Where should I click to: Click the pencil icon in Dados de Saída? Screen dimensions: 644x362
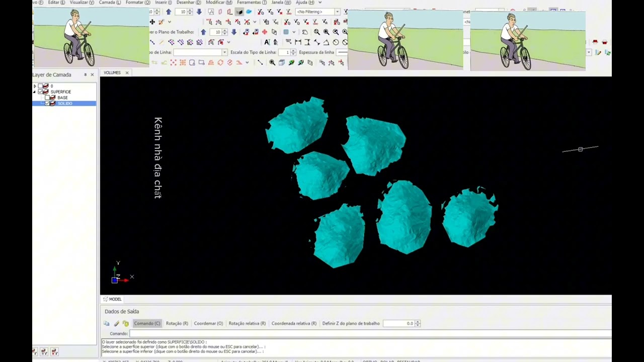(x=116, y=323)
